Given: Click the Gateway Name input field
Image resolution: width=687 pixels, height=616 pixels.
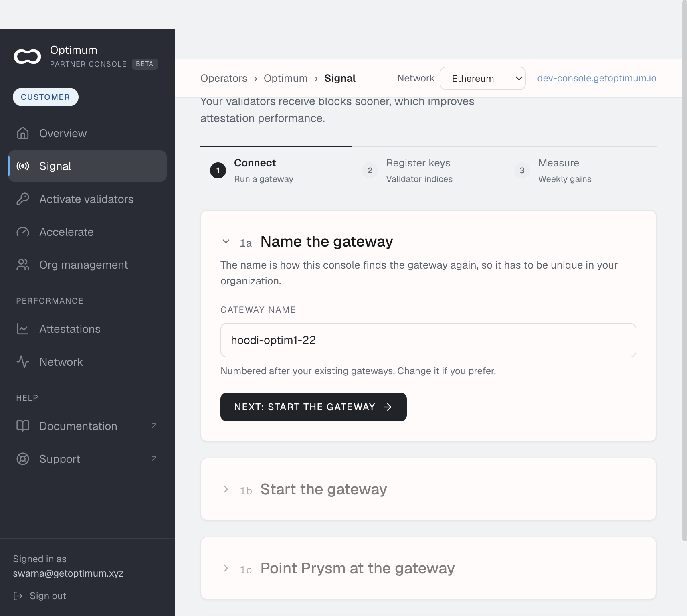Looking at the screenshot, I should coord(428,340).
